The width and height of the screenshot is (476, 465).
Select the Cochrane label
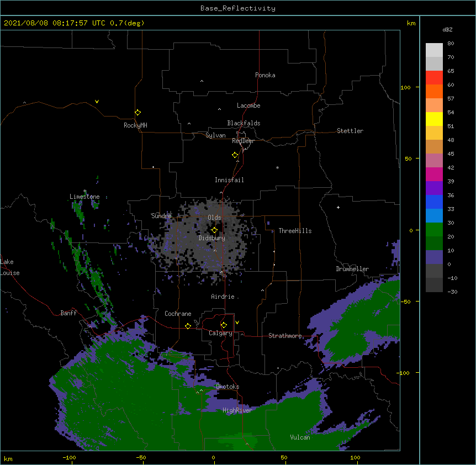[x=178, y=314]
